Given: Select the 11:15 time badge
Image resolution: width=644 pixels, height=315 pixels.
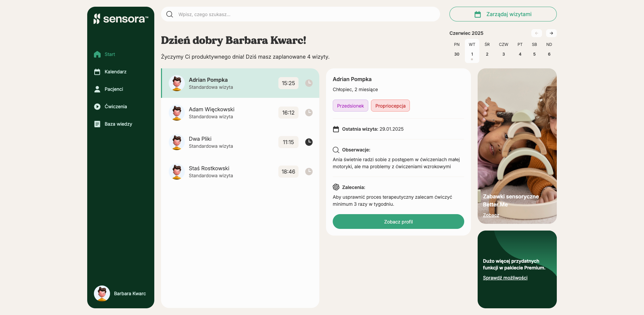Looking at the screenshot, I should coord(288,142).
